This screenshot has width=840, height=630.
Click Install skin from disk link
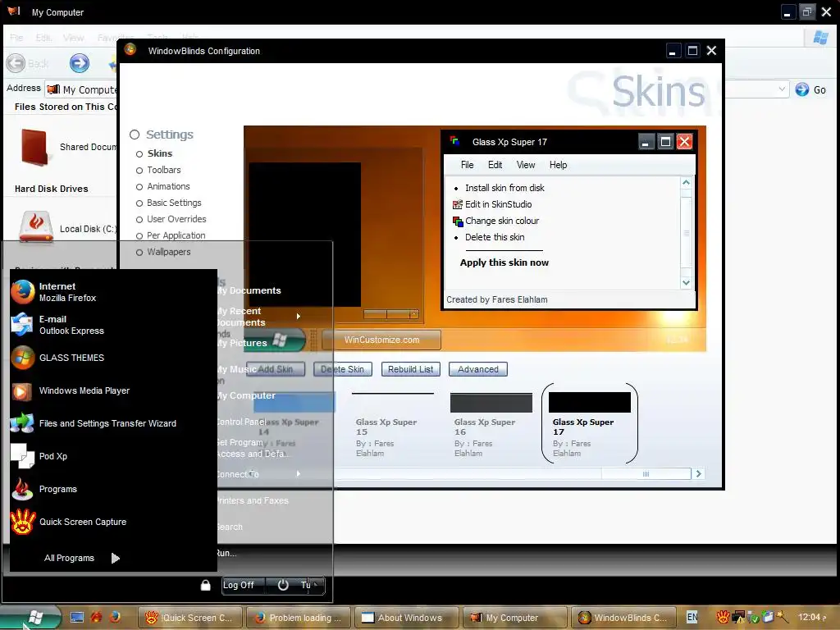tap(504, 188)
